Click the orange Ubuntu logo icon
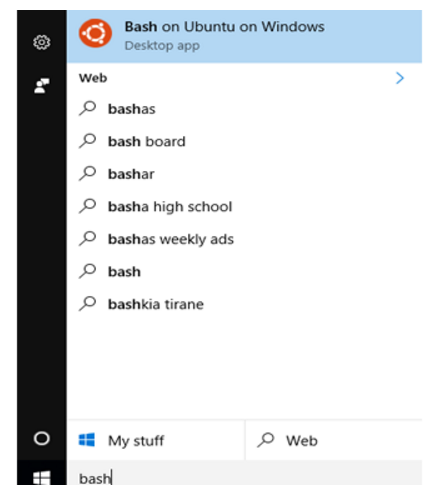The image size is (443, 501). tap(95, 33)
